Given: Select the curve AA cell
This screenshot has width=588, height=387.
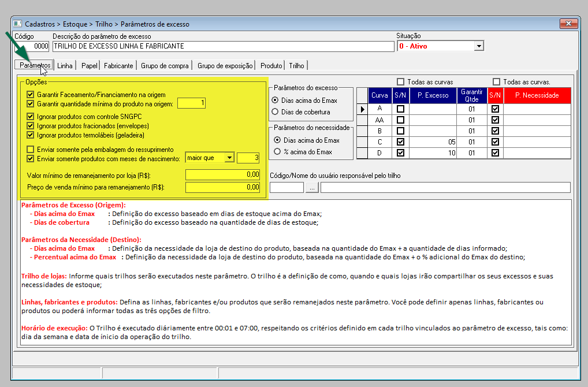Looking at the screenshot, I should (379, 120).
